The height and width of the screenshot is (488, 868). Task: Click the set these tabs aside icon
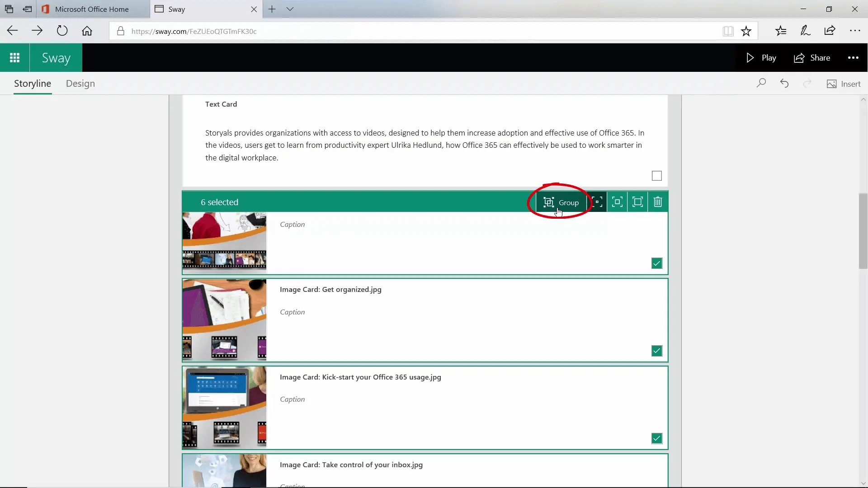[27, 9]
